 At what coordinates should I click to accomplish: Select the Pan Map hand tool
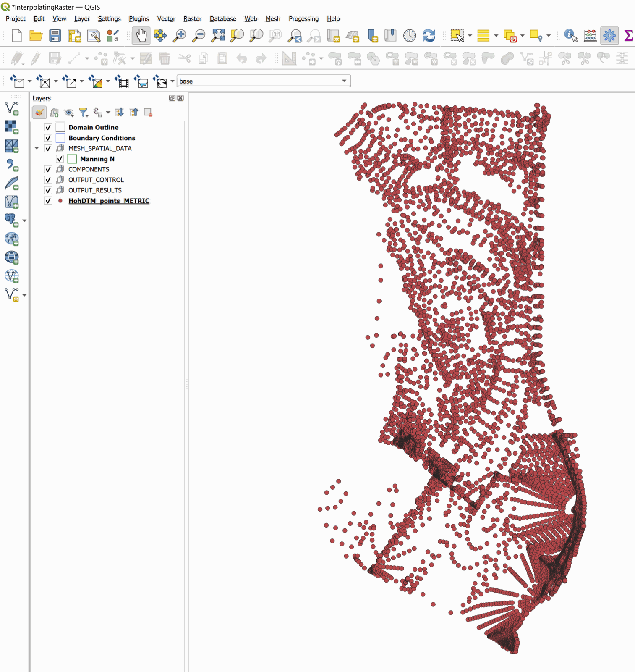click(141, 36)
